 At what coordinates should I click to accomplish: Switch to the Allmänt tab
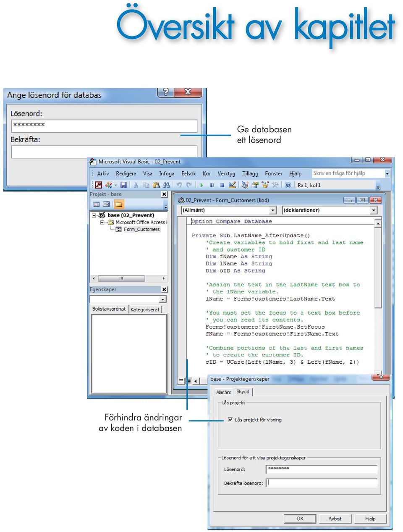[223, 392]
